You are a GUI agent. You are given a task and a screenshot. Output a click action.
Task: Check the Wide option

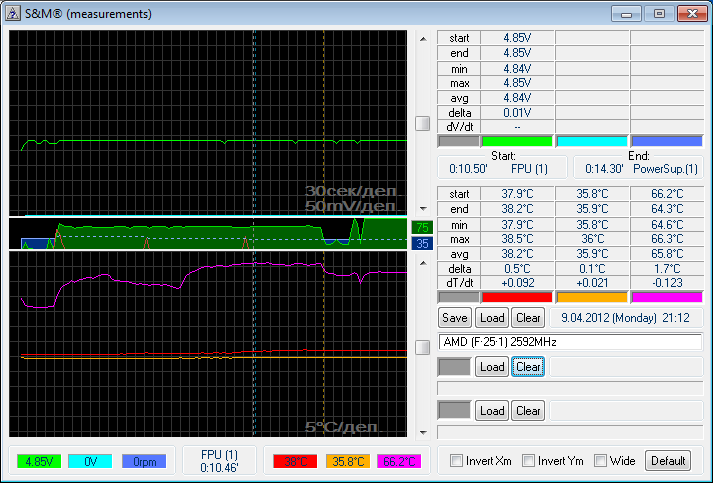601,461
